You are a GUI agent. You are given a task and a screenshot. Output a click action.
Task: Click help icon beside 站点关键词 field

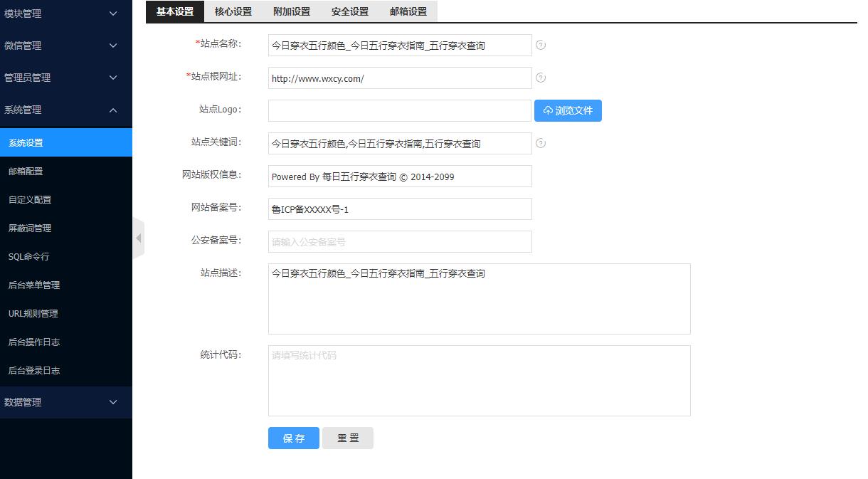click(541, 143)
